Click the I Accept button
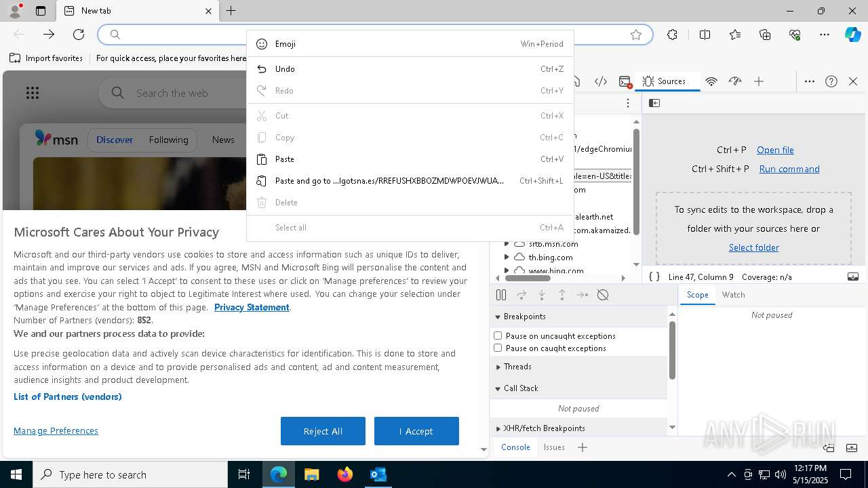This screenshot has width=868, height=488. point(416,431)
